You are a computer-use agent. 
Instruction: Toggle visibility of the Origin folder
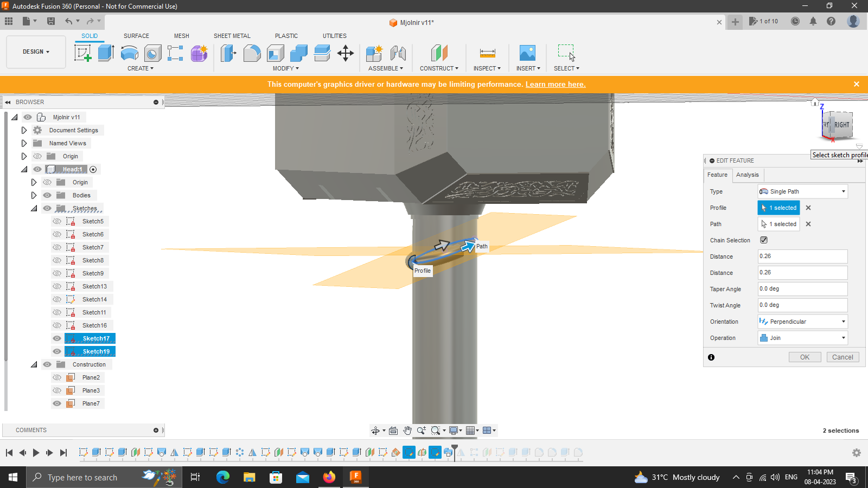tap(37, 156)
